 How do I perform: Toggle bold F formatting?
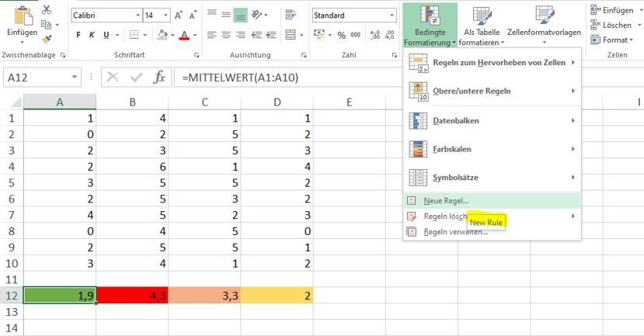coord(78,35)
